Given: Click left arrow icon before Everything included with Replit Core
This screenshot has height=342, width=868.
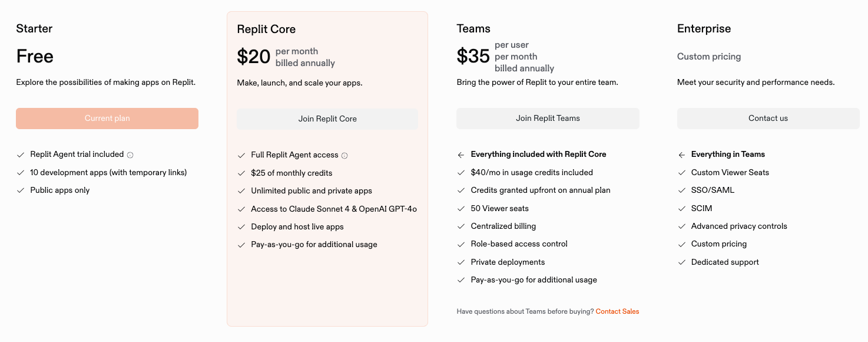Looking at the screenshot, I should [x=461, y=155].
